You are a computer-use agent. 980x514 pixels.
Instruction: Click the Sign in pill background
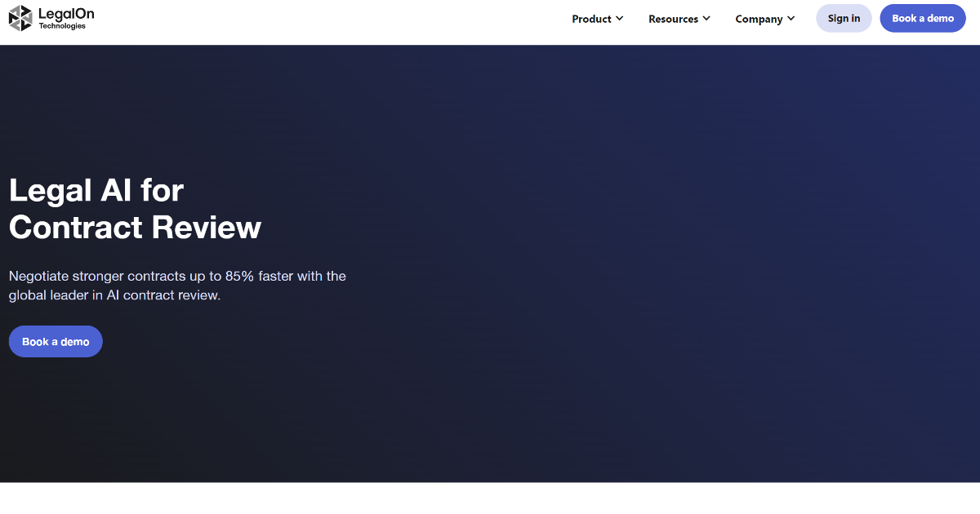(x=844, y=17)
